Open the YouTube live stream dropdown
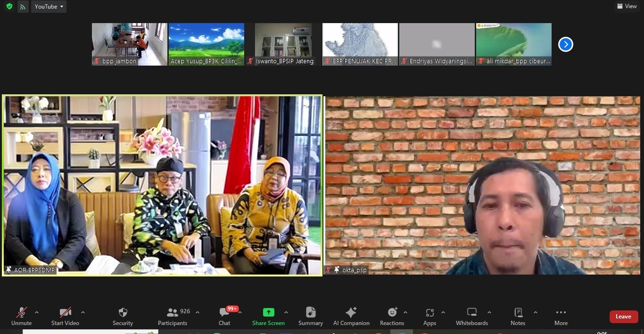This screenshot has height=334, width=644. [49, 6]
